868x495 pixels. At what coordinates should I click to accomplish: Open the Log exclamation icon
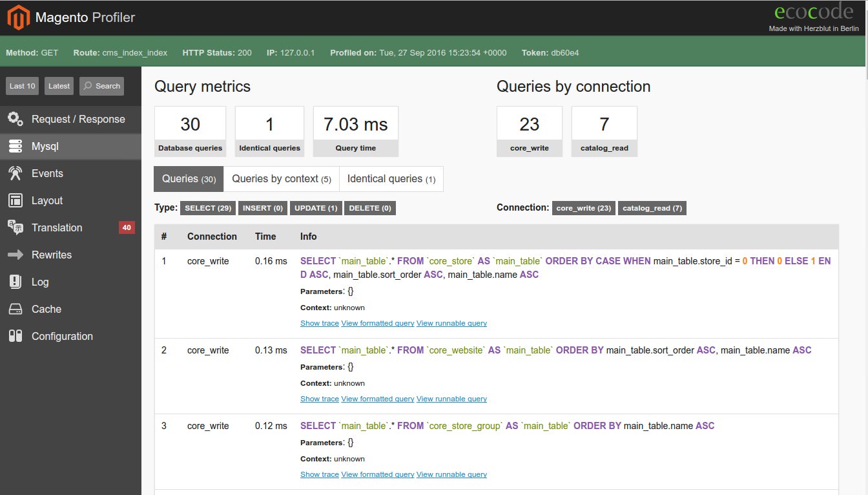[x=15, y=282]
